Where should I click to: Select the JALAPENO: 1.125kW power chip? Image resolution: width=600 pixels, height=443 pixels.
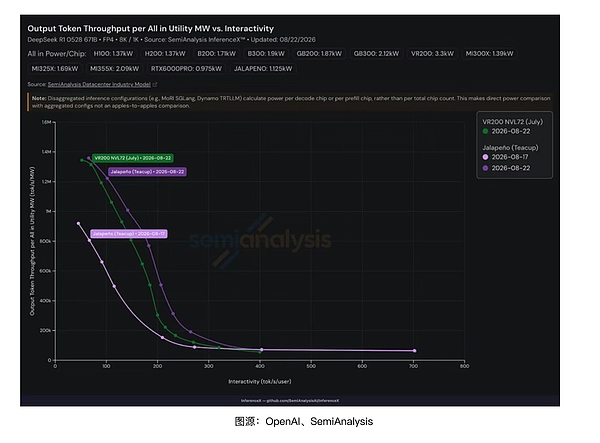[x=263, y=69]
